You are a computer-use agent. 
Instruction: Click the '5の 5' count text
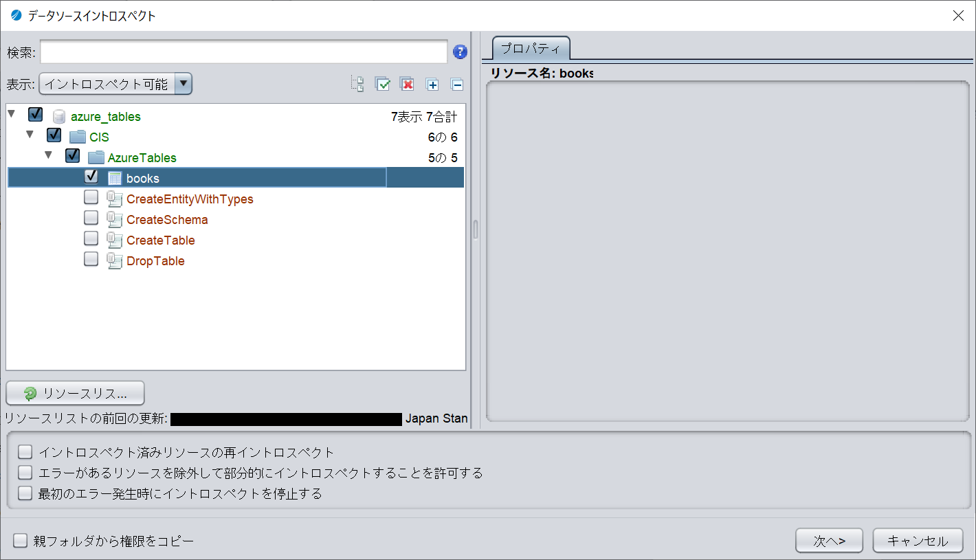[x=443, y=158]
